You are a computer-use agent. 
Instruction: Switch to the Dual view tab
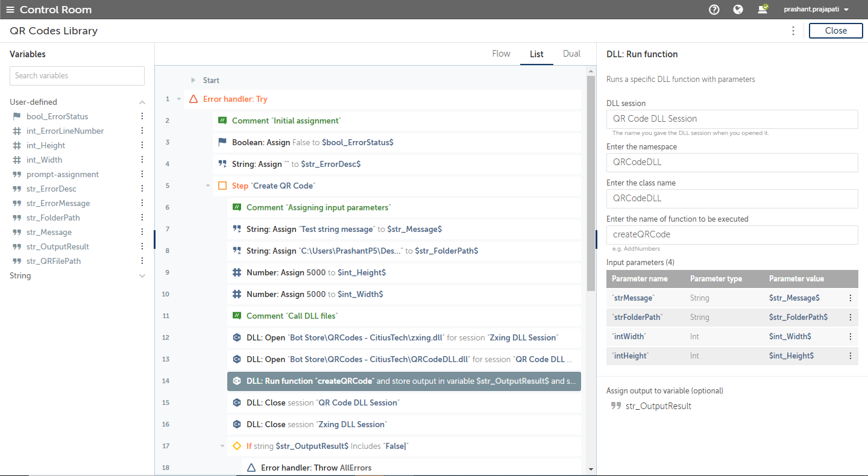(571, 54)
